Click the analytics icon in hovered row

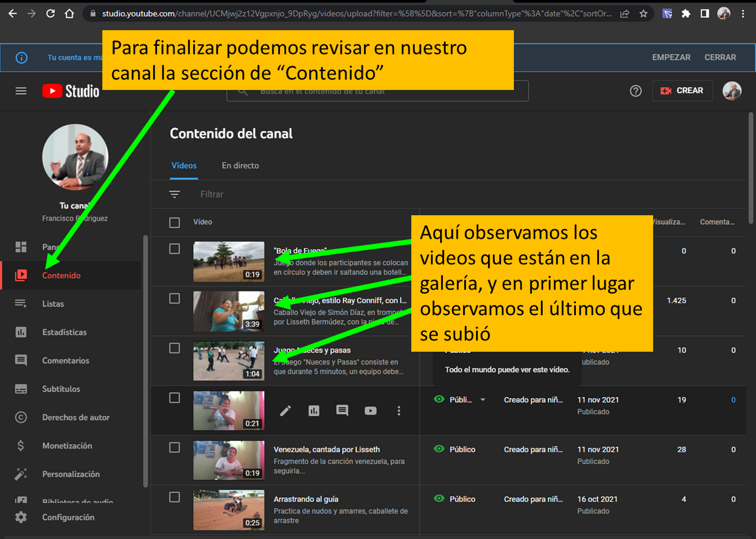[314, 410]
